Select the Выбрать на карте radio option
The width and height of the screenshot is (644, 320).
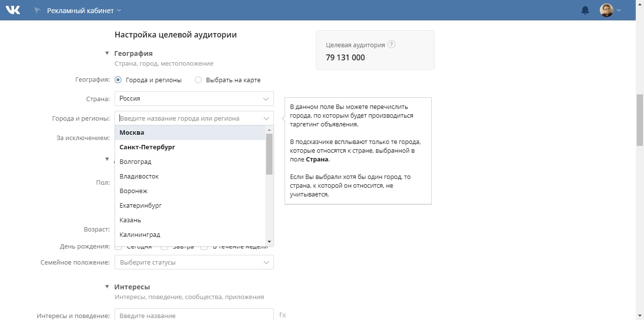[x=198, y=80]
